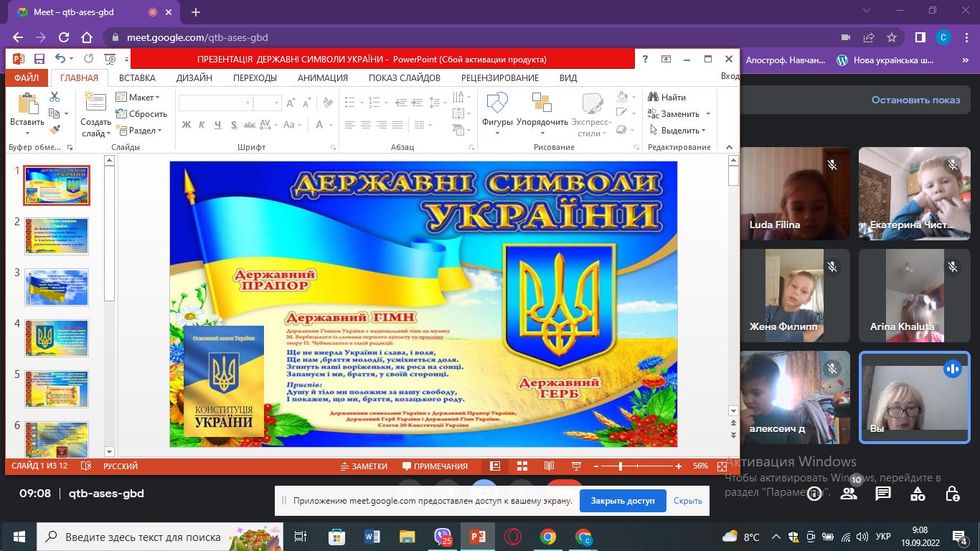Show Meet participants list

click(x=849, y=494)
